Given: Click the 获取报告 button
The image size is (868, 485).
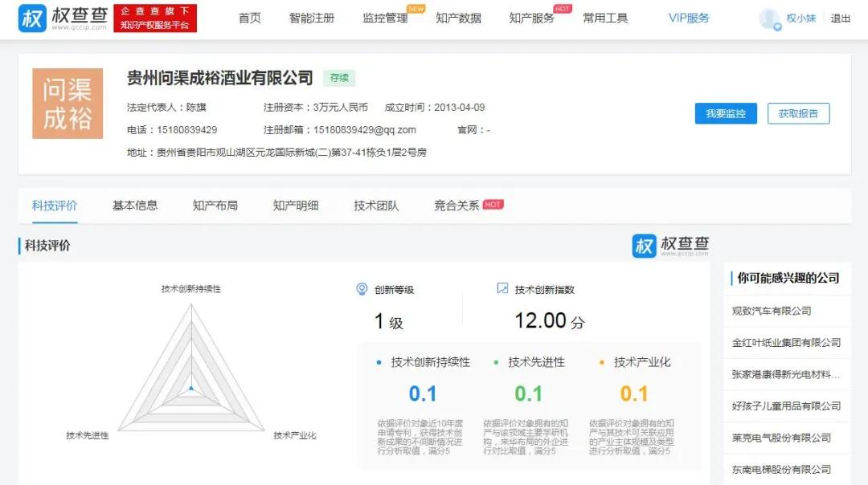Looking at the screenshot, I should pos(798,113).
